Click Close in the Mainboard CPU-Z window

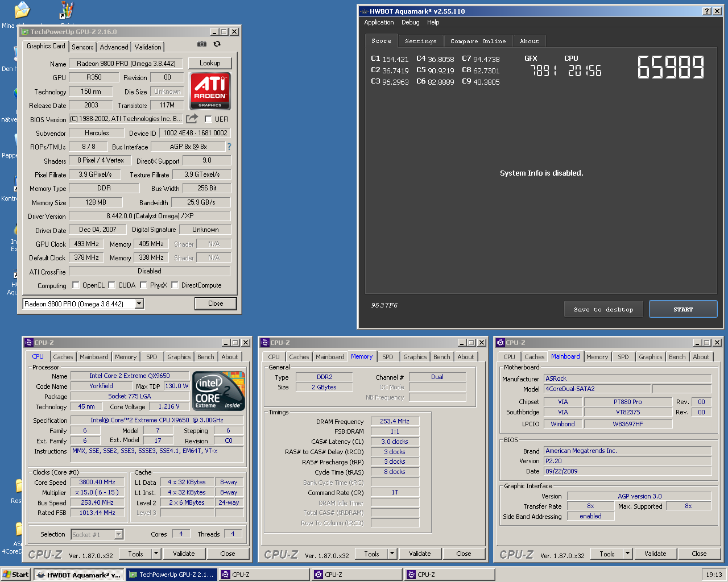pyautogui.click(x=699, y=554)
